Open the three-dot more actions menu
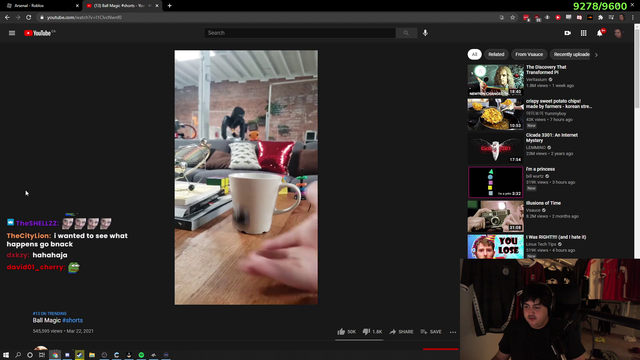 453,332
